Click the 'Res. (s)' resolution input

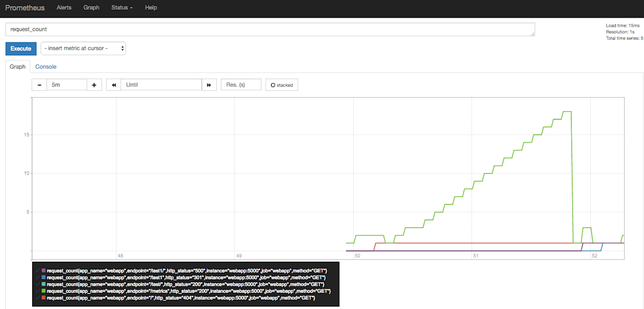(x=240, y=84)
